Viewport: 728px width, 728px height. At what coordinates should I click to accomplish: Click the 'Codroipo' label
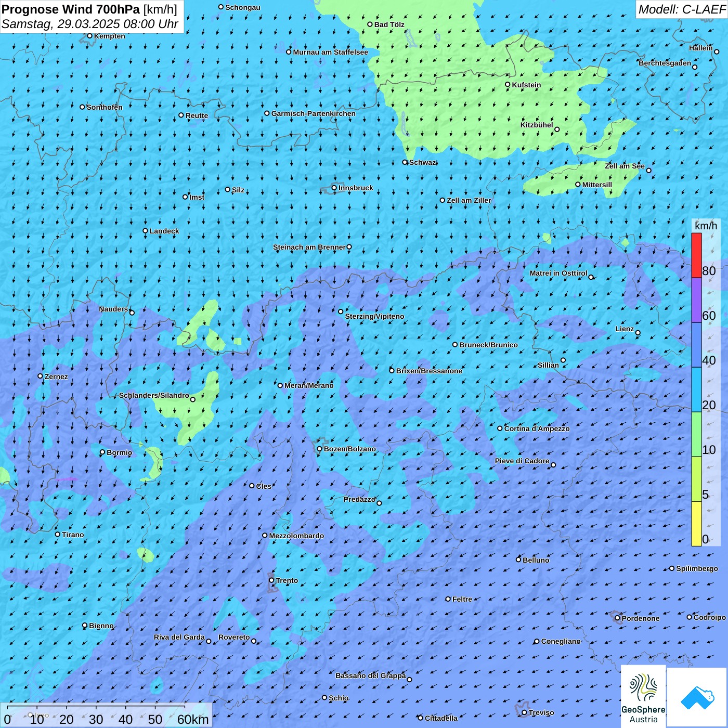click(x=710, y=617)
